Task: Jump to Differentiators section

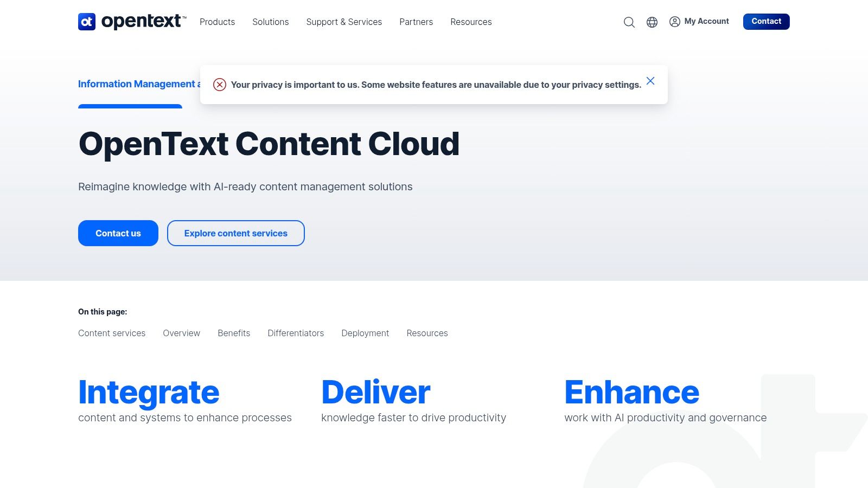Action: (296, 333)
